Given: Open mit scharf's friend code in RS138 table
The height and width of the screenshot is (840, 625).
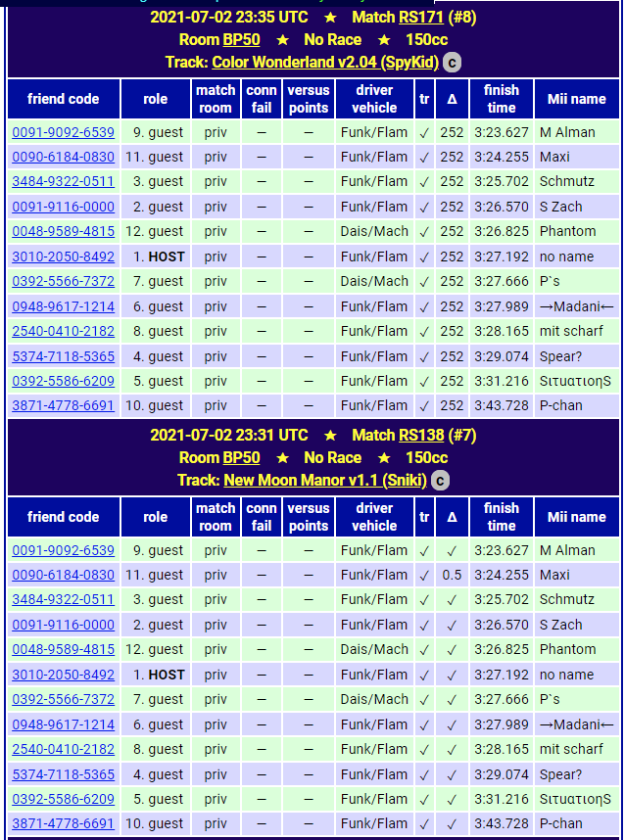Looking at the screenshot, I should (x=64, y=749).
